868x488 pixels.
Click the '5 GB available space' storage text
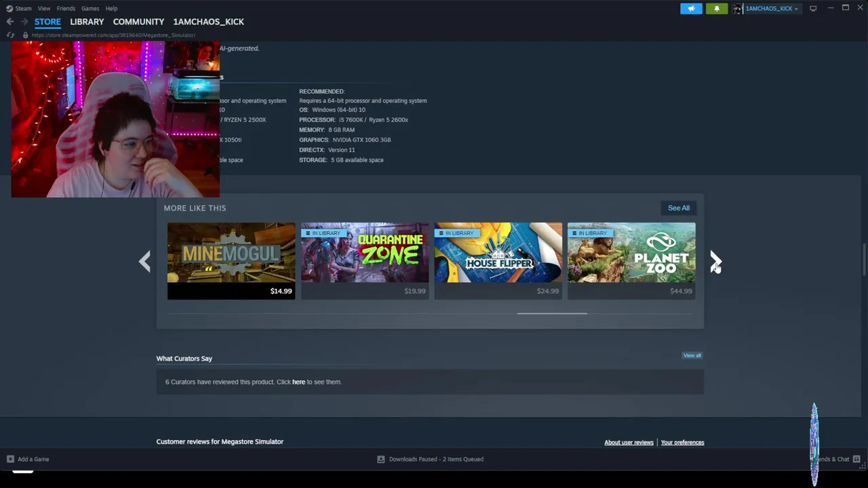click(x=357, y=160)
